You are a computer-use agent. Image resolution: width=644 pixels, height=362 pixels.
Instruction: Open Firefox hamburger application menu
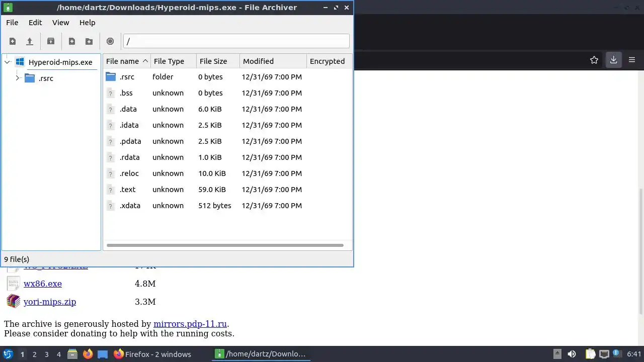[x=632, y=60]
